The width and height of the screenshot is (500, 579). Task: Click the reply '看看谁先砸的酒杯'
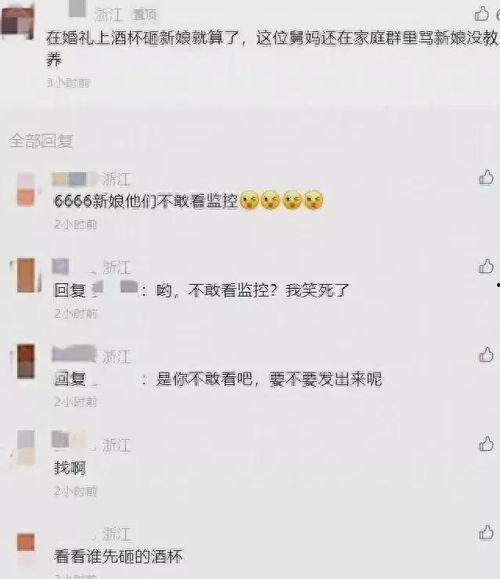[x=118, y=556]
